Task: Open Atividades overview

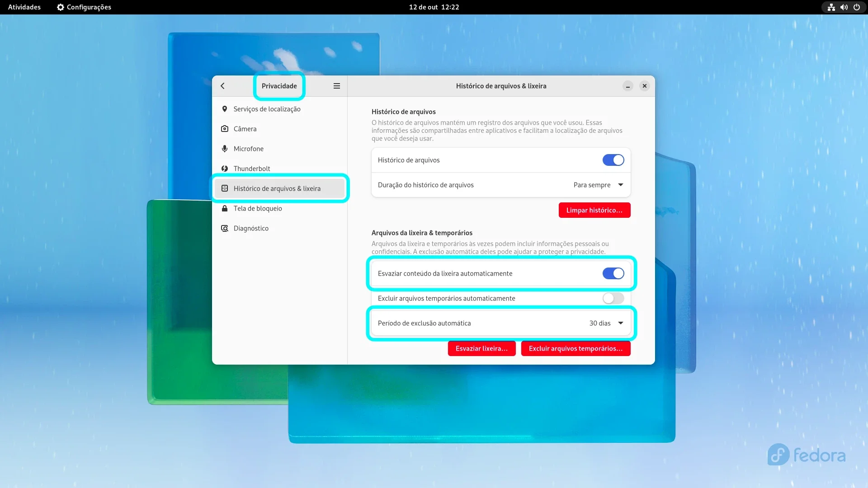Action: tap(24, 7)
